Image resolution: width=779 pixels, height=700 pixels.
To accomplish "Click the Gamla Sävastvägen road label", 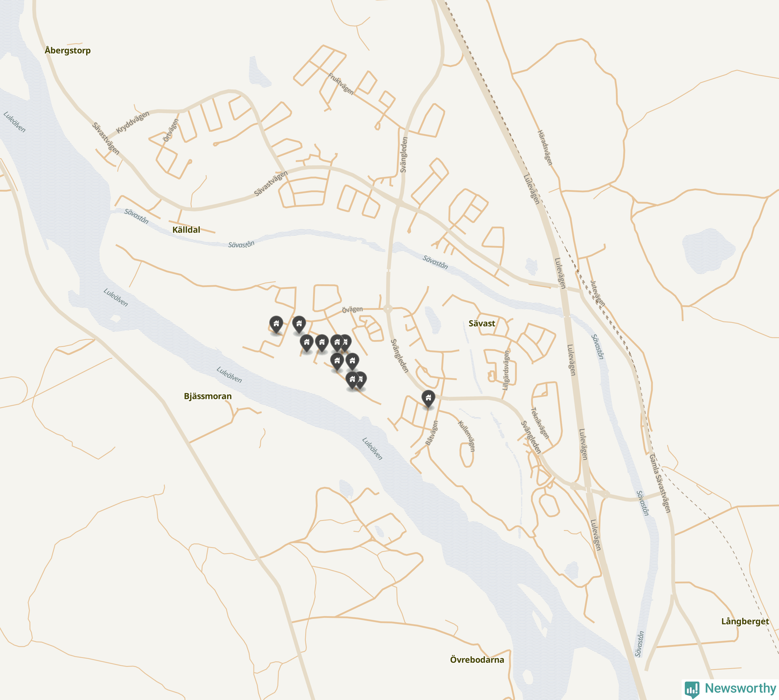I will [660, 483].
